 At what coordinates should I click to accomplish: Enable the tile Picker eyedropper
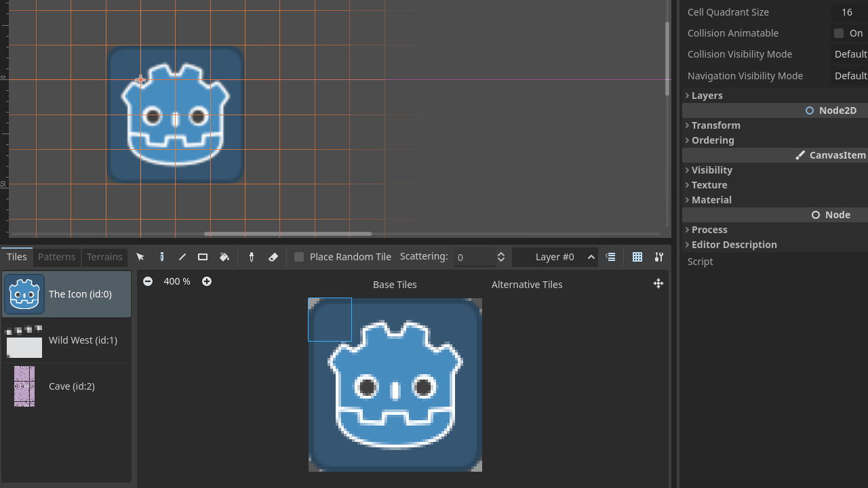click(252, 257)
